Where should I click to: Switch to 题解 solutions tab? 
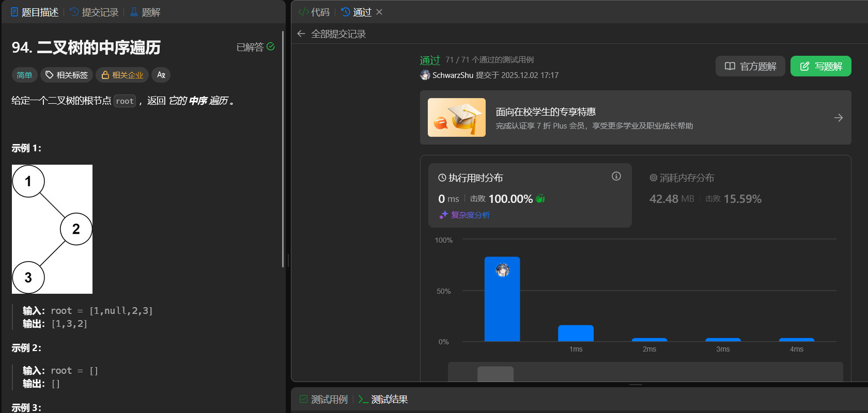coord(145,12)
